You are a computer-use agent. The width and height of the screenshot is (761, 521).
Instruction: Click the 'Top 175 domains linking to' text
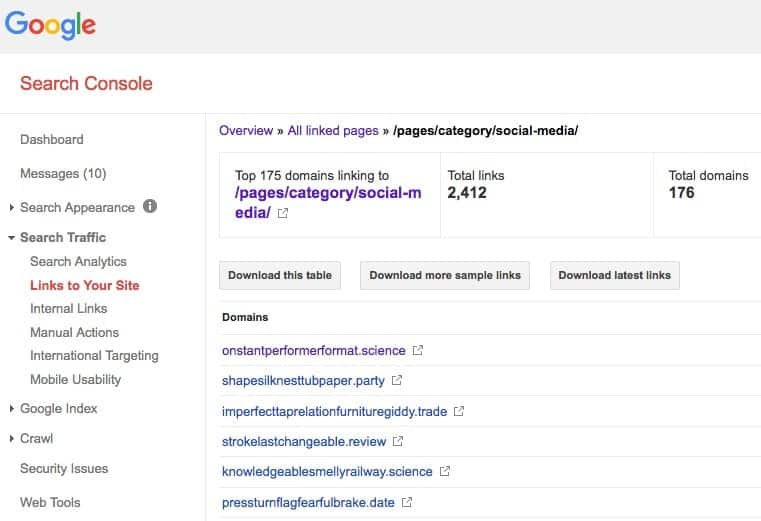[312, 175]
